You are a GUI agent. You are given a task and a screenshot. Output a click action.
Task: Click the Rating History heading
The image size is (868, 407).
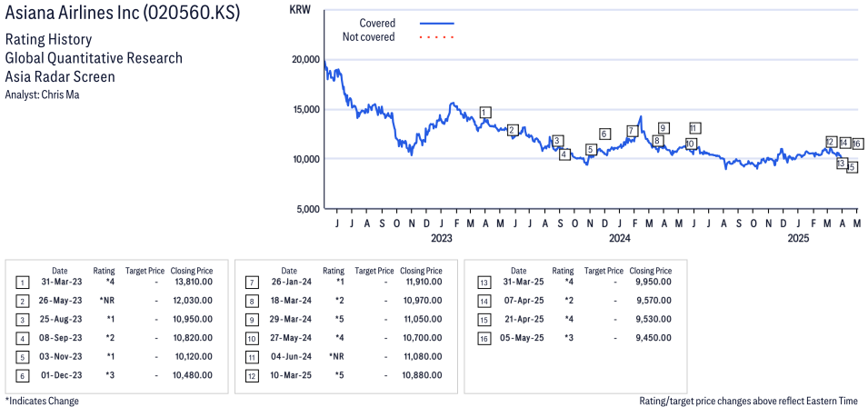[x=48, y=40]
